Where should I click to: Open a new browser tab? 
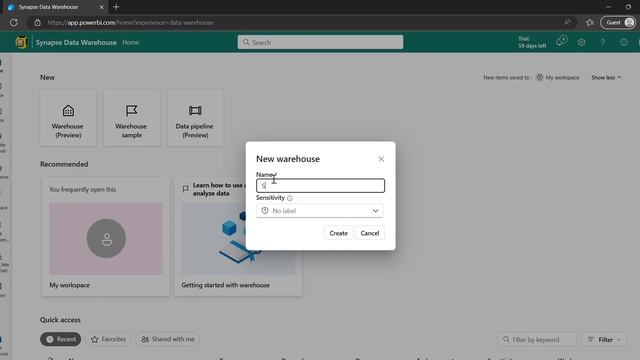pos(116,7)
